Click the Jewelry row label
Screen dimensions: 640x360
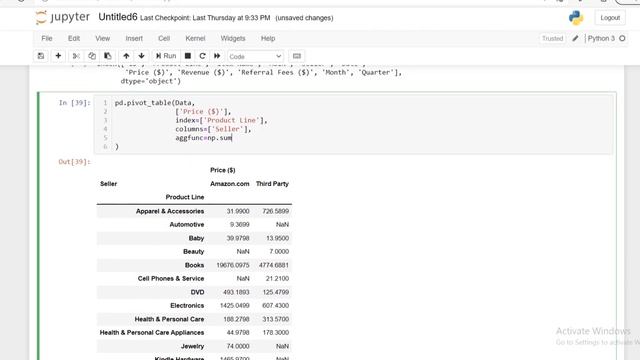point(192,346)
